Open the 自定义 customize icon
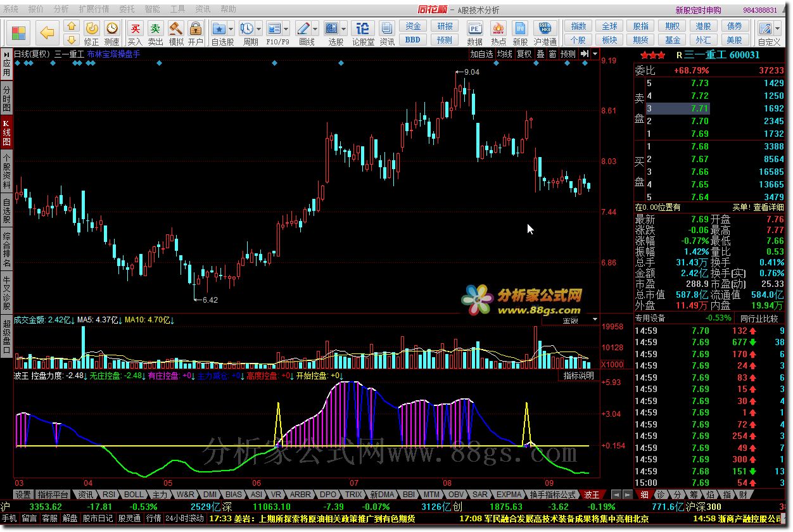This screenshot has height=532, width=793. [x=766, y=29]
